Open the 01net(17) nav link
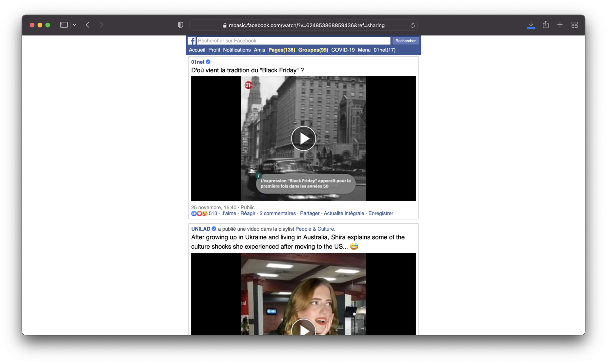Screen dimensions: 607x364 (x=384, y=50)
